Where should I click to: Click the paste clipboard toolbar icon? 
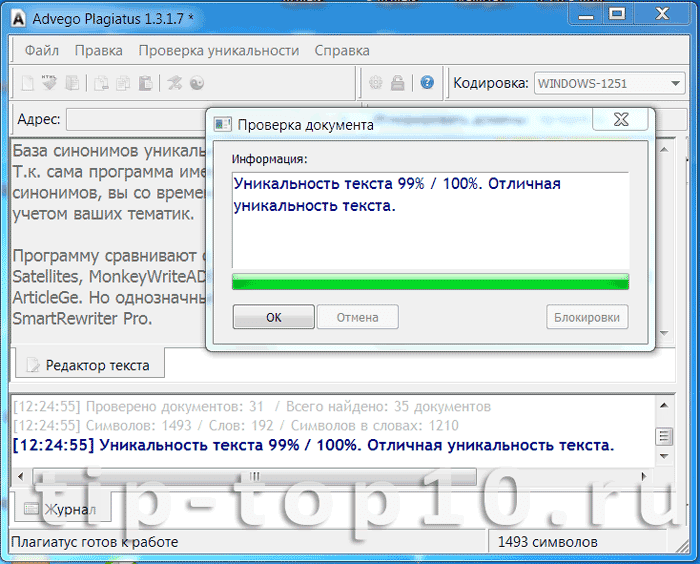145,83
